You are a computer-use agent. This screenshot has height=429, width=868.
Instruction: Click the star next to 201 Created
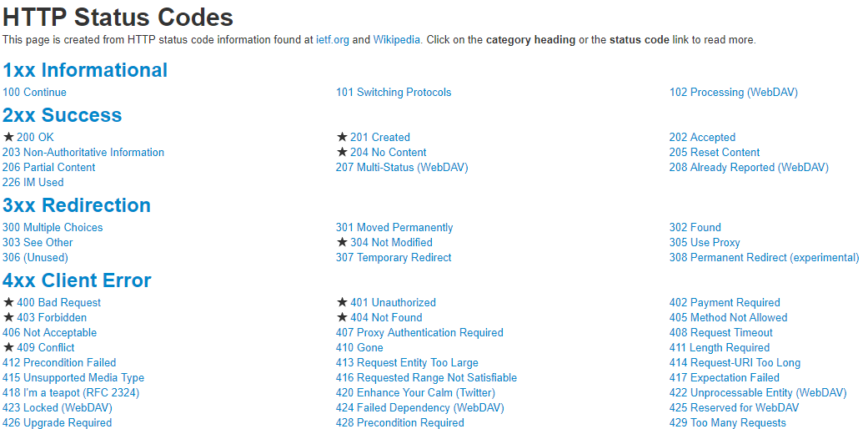tap(342, 137)
